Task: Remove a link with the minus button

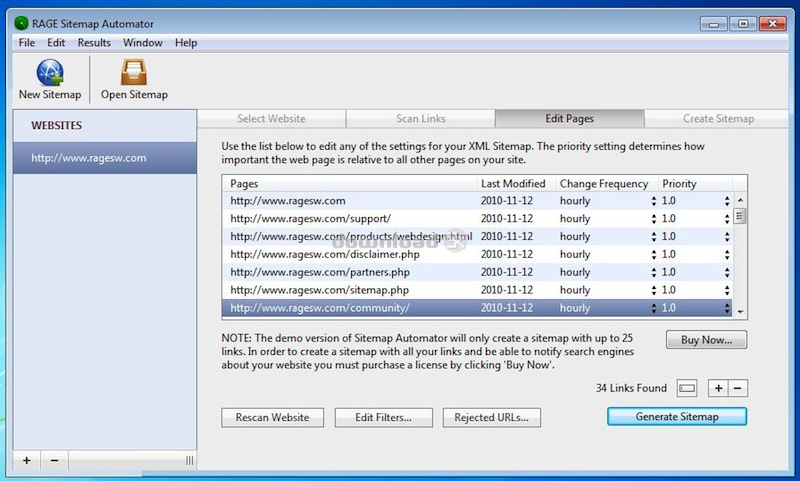Action: [x=738, y=388]
